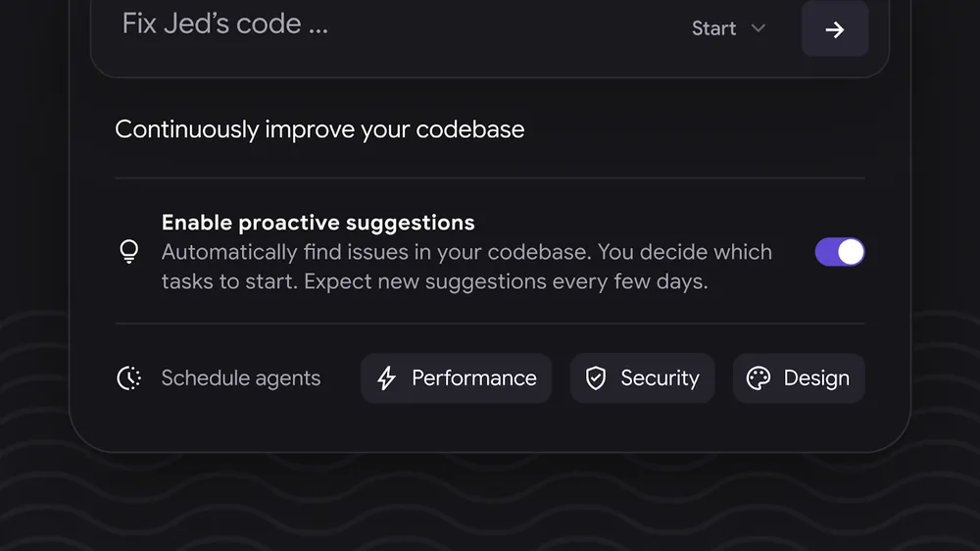The width and height of the screenshot is (980, 551).
Task: Choose the Design agent chip
Action: click(x=799, y=378)
